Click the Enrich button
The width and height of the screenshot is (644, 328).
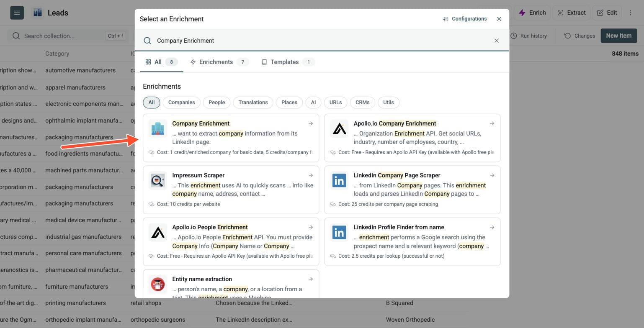(532, 13)
